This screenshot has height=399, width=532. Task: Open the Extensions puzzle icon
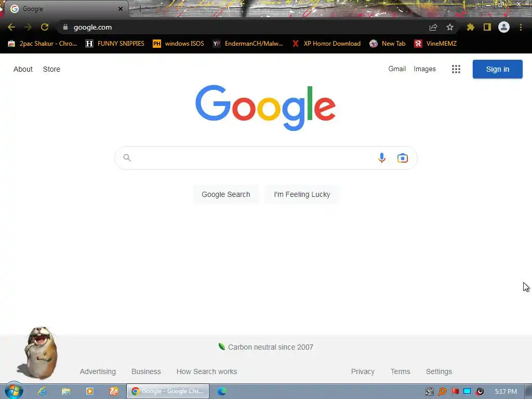(471, 27)
